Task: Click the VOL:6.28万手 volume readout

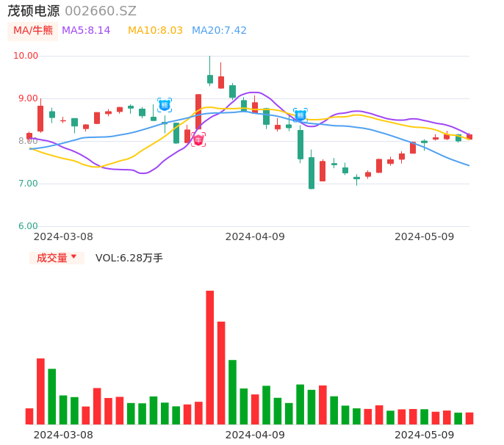Action: (x=129, y=258)
